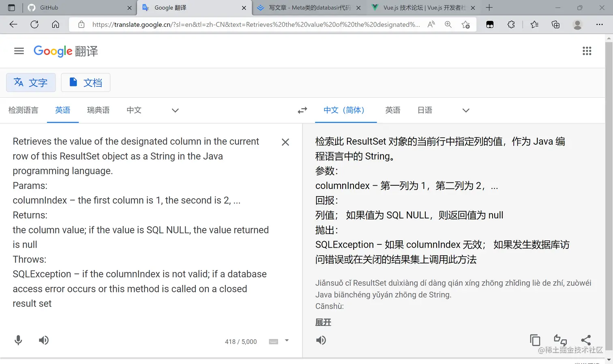
Task: Listen to the source English text
Action: pyautogui.click(x=44, y=340)
